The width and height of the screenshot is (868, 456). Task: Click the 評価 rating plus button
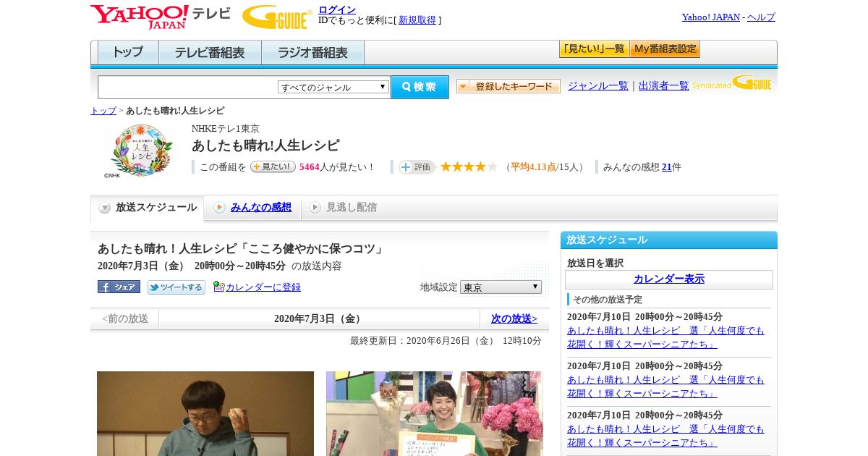coord(417,167)
